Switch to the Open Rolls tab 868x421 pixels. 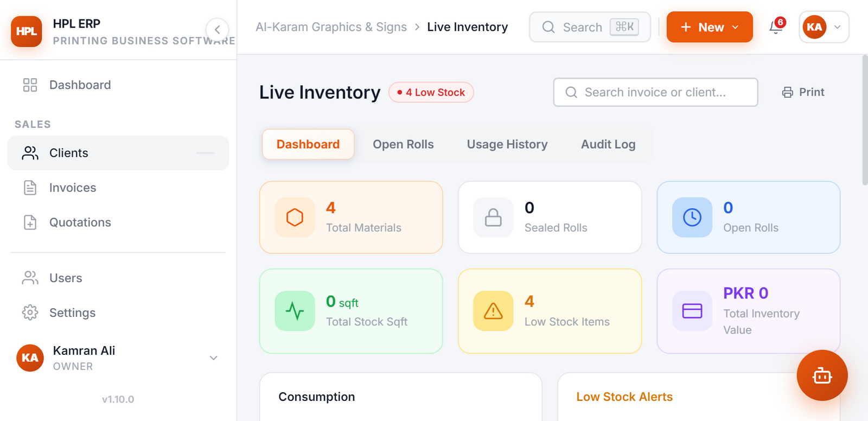click(x=403, y=144)
